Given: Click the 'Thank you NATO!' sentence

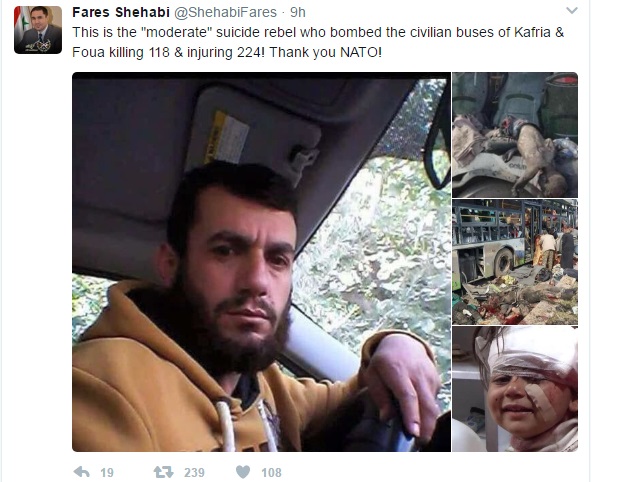Looking at the screenshot, I should (326, 52).
